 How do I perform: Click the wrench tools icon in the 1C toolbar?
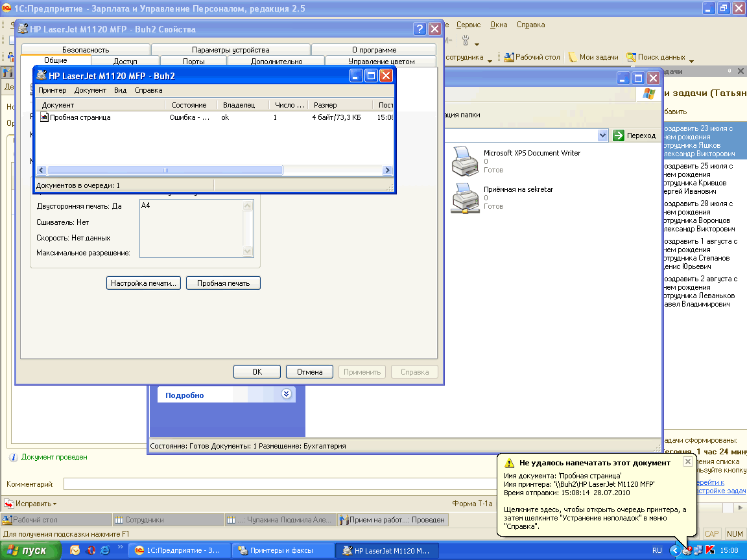[x=466, y=41]
